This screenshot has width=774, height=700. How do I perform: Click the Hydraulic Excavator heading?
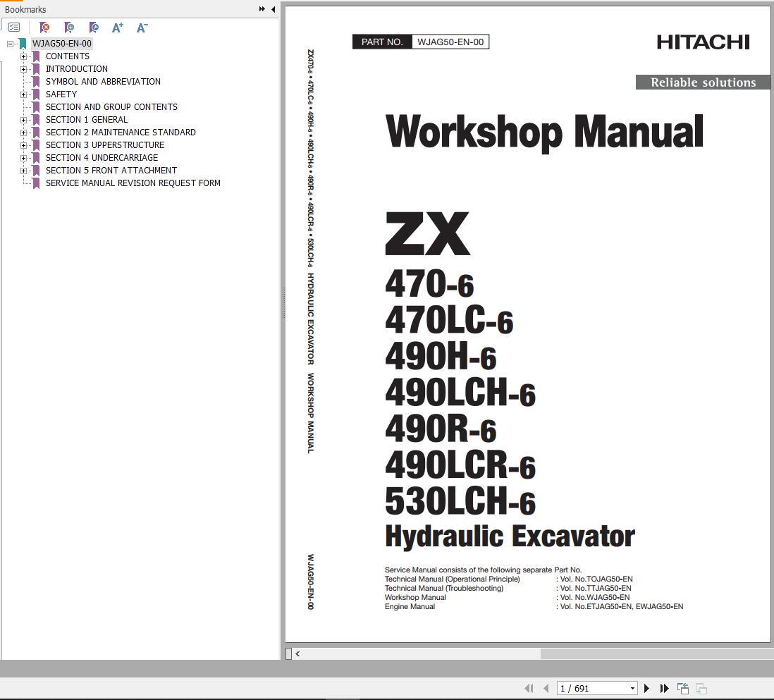[510, 536]
